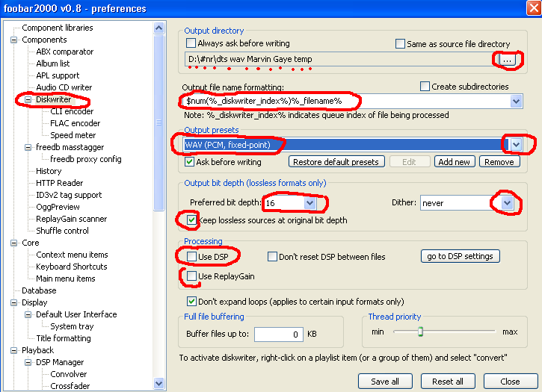542x392 pixels.
Task: Enable the Use DSP checkbox
Action: coord(191,257)
